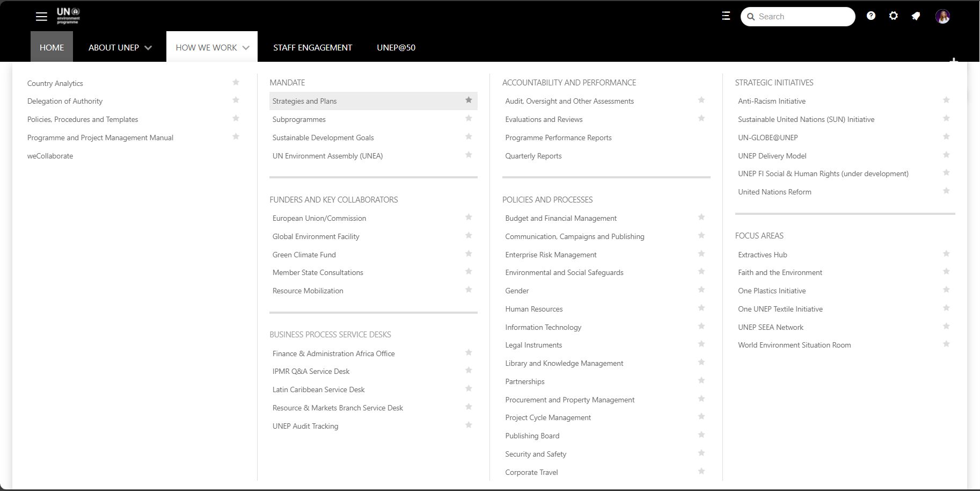Open Enterprise Risk Management link

(551, 255)
